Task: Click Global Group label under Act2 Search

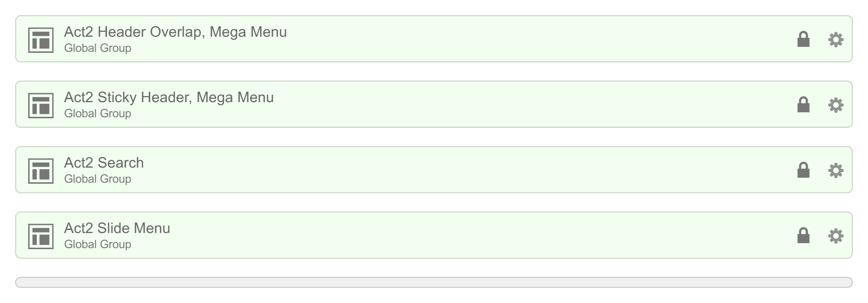Action: [x=98, y=179]
